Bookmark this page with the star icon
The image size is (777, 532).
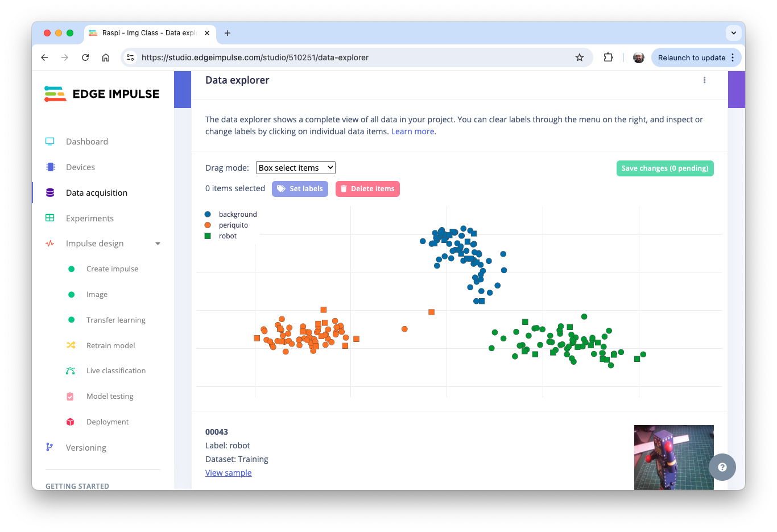point(580,57)
